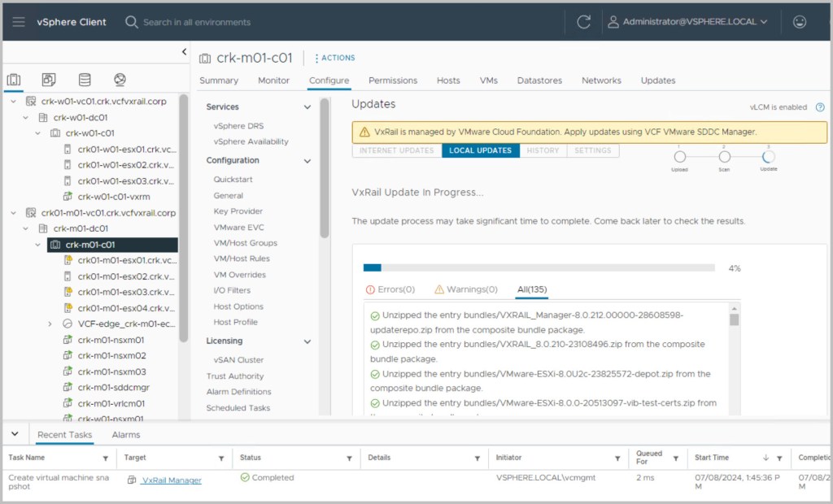Open the Alarms tab
The width and height of the screenshot is (833, 504).
(126, 435)
